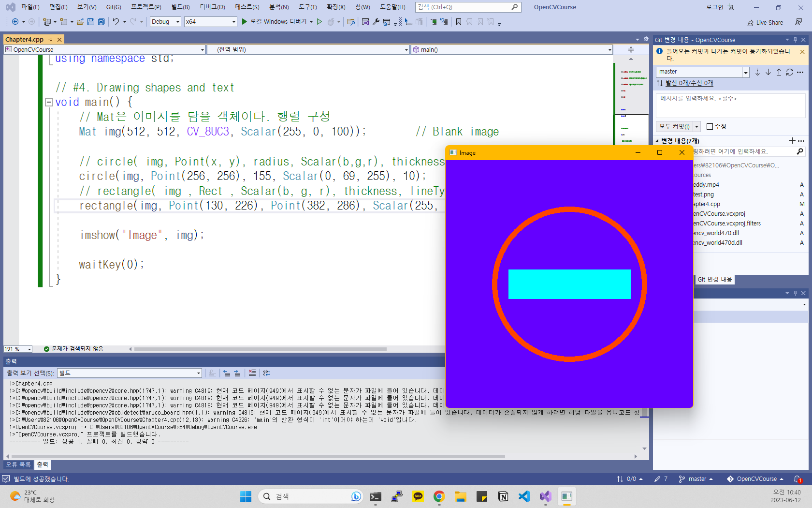Click the account manager icon next to login
This screenshot has width=812, height=508.
coord(731,7)
